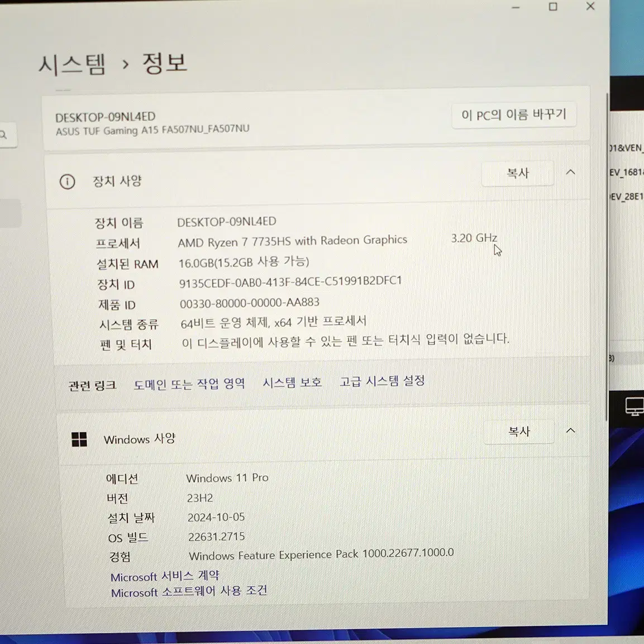Image resolution: width=644 pixels, height=644 pixels.
Task: Open 도메인 또는 작업 영역 link
Action: tap(189, 384)
